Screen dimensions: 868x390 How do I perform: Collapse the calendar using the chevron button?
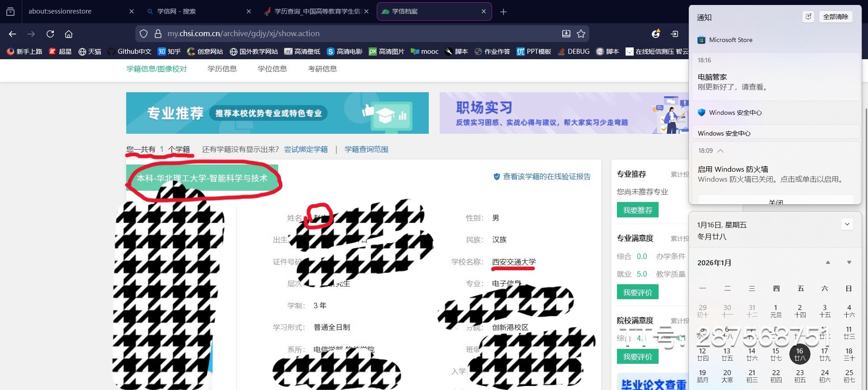pos(847,224)
